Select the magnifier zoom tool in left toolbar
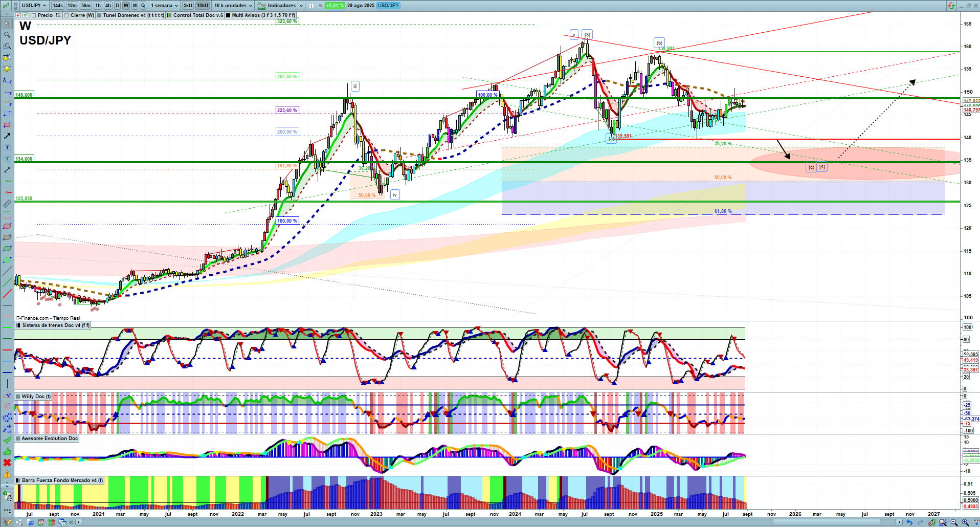This screenshot has width=980, height=527. [7, 35]
